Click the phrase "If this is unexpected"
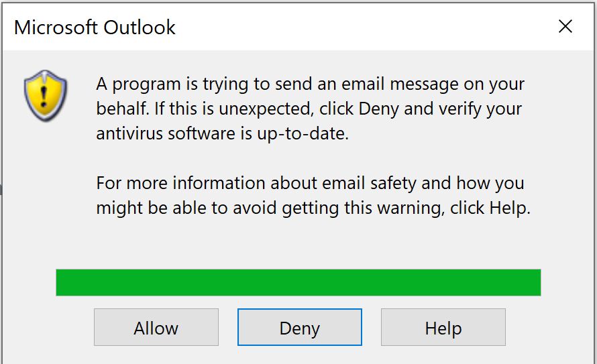The image size is (597, 364). coord(233,109)
